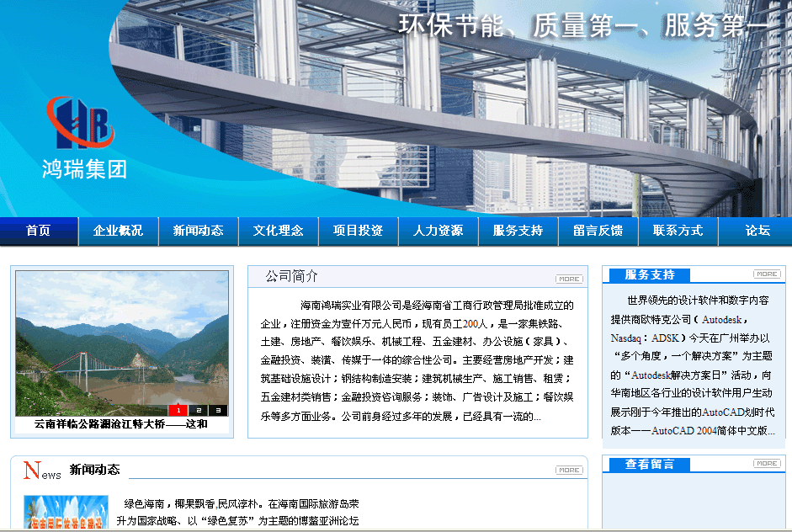The height and width of the screenshot is (532, 792).
Task: Open the 企业概况 menu item
Action: 118,231
